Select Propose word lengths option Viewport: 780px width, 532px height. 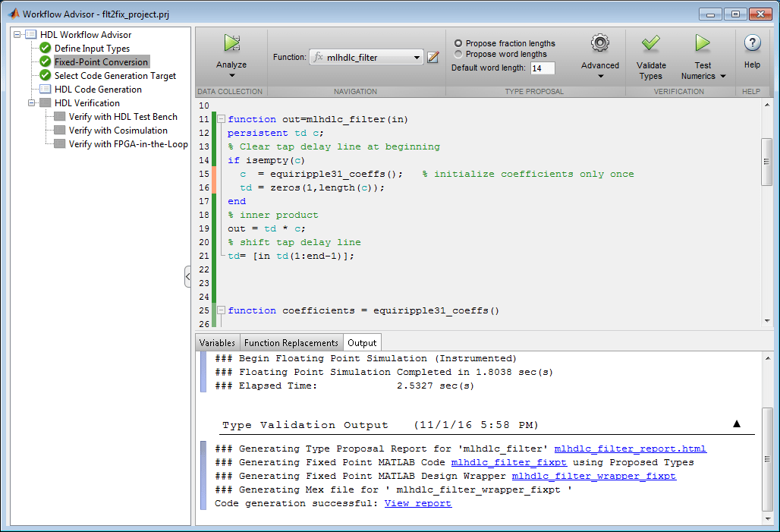point(458,54)
